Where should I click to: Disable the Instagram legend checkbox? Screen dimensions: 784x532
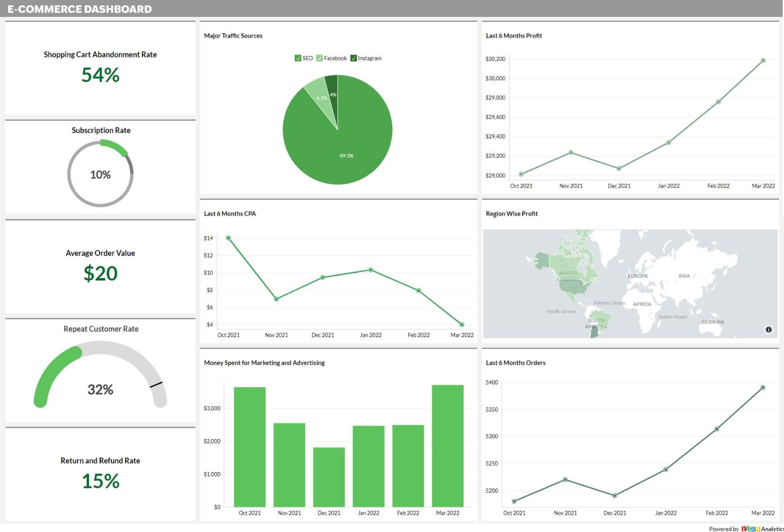(353, 58)
